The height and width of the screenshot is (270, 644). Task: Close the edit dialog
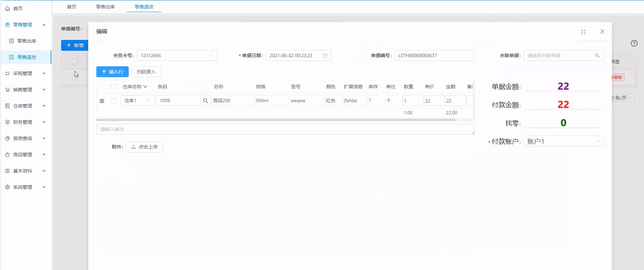click(x=602, y=31)
